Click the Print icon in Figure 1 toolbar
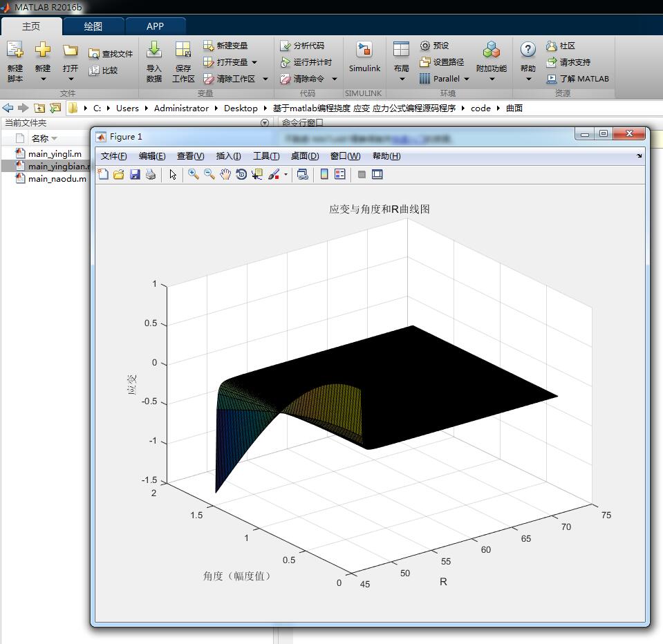663x644 pixels. (151, 174)
